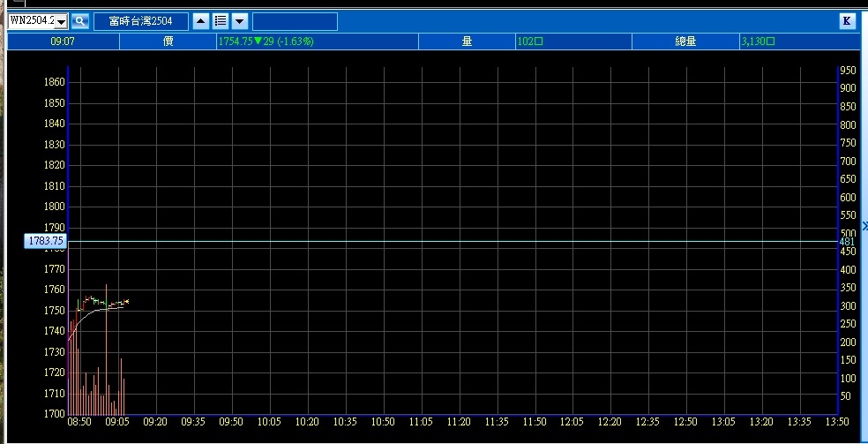Click the collapse arrow at chart's right edge
Image resolution: width=868 pixels, height=444 pixels.
pyautogui.click(x=864, y=227)
